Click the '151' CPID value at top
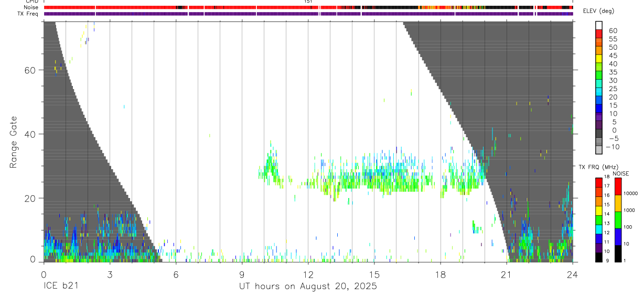Screen dimensions: 644x297 pos(308,2)
